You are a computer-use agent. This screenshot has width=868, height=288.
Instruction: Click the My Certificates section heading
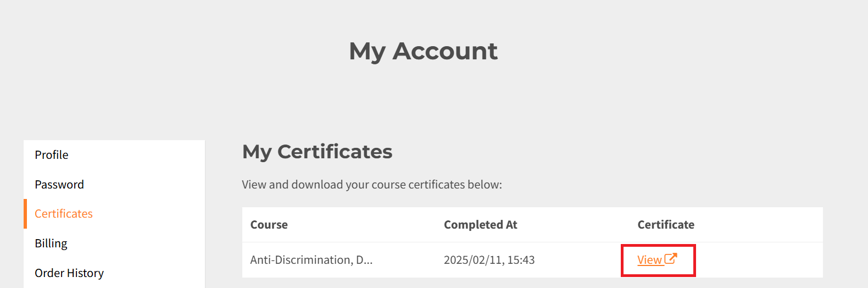(318, 152)
